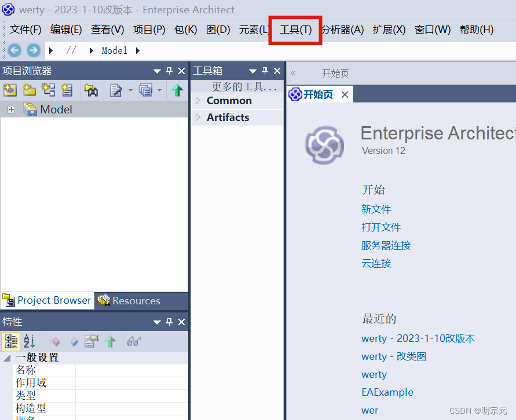The width and height of the screenshot is (516, 420).
Task: Click the navigate back arrow button
Action: 14,50
